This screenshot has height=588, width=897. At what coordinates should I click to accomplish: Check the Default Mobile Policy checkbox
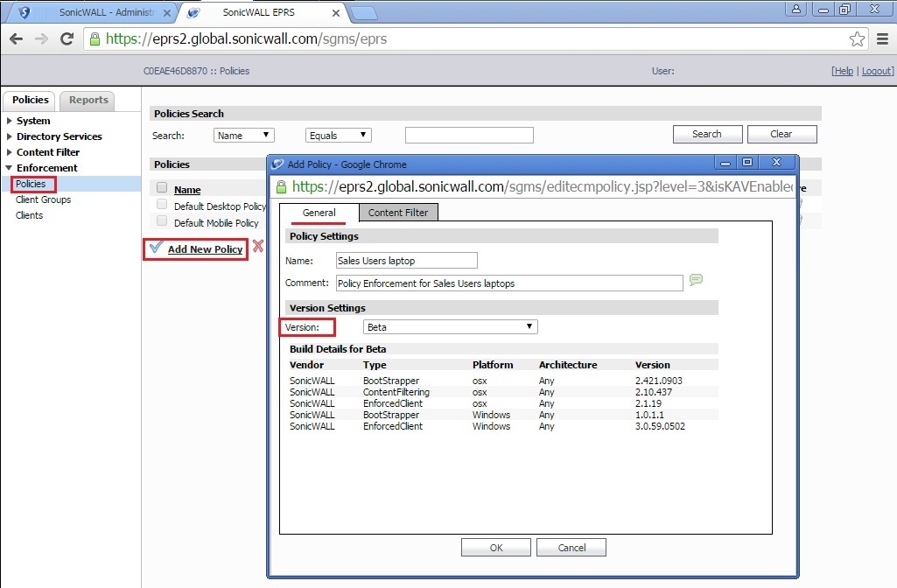click(x=161, y=221)
